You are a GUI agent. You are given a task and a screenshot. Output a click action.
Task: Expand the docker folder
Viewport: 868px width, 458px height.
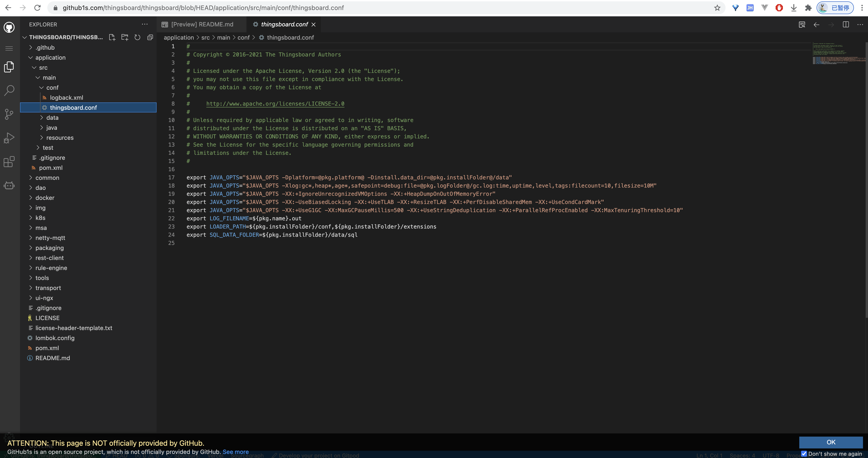tap(45, 198)
